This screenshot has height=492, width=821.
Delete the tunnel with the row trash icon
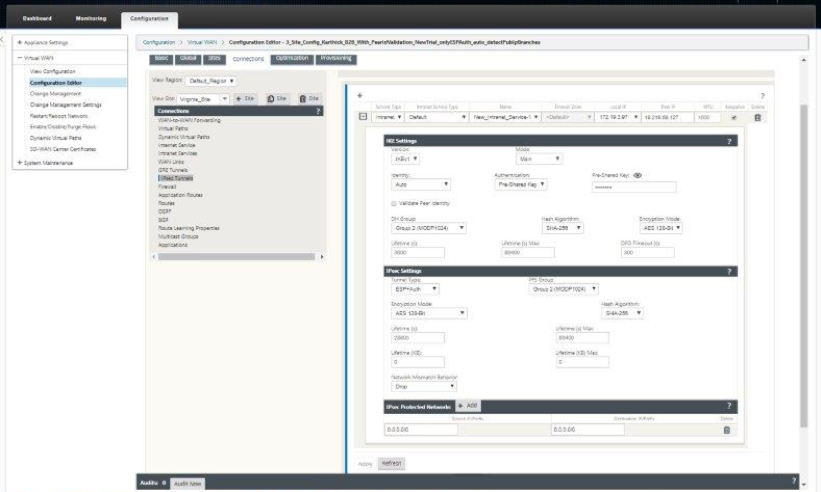[757, 117]
